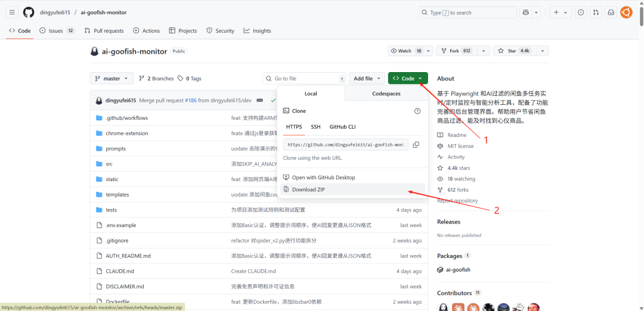Focus the Type / to search box
The height and width of the screenshot is (311, 644).
pos(467,13)
